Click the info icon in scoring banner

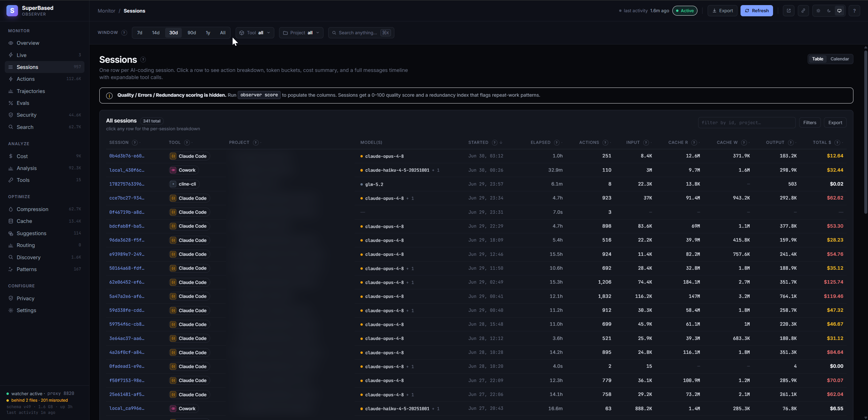click(109, 96)
